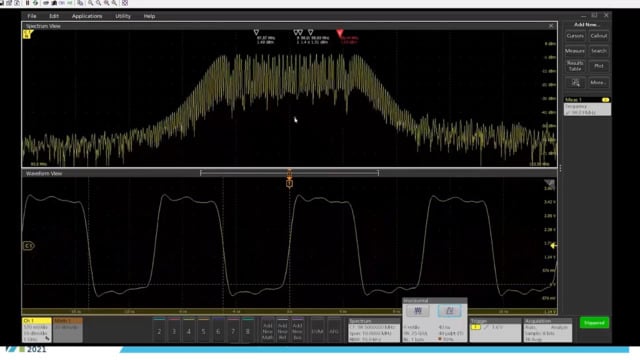The image size is (640, 360).
Task: Click the Ch 1 trigger level arrow
Action: [553, 246]
